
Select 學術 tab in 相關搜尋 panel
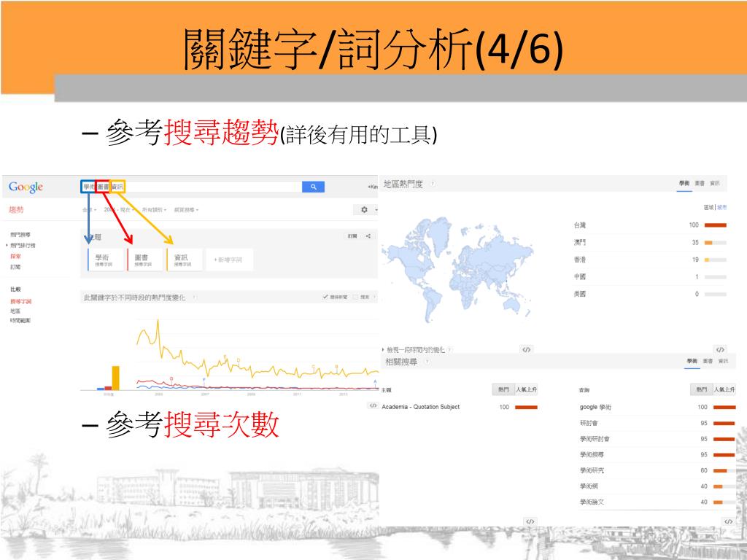pos(692,361)
